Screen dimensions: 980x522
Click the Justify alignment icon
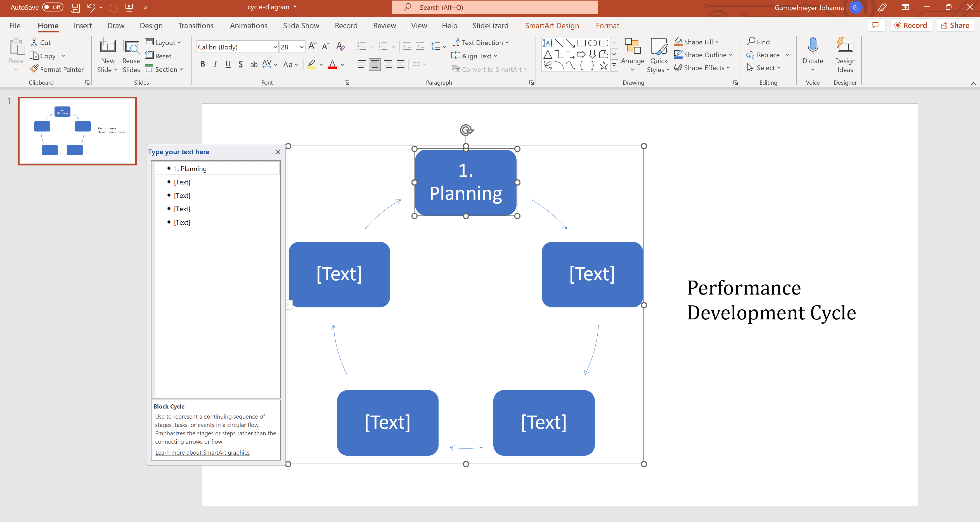coord(400,64)
